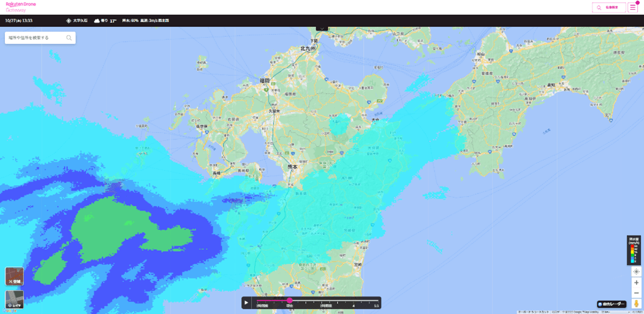Expand the collapsed panel chevron at top center
This screenshot has height=314, width=644.
pyautogui.click(x=322, y=28)
